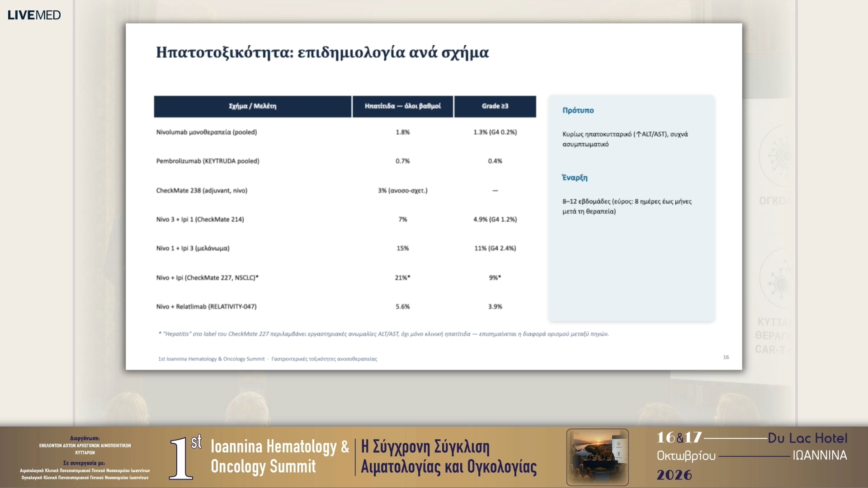Viewport: 868px width, 488px height.
Task: Click the 'Grade ≥3' column header
Action: [495, 106]
